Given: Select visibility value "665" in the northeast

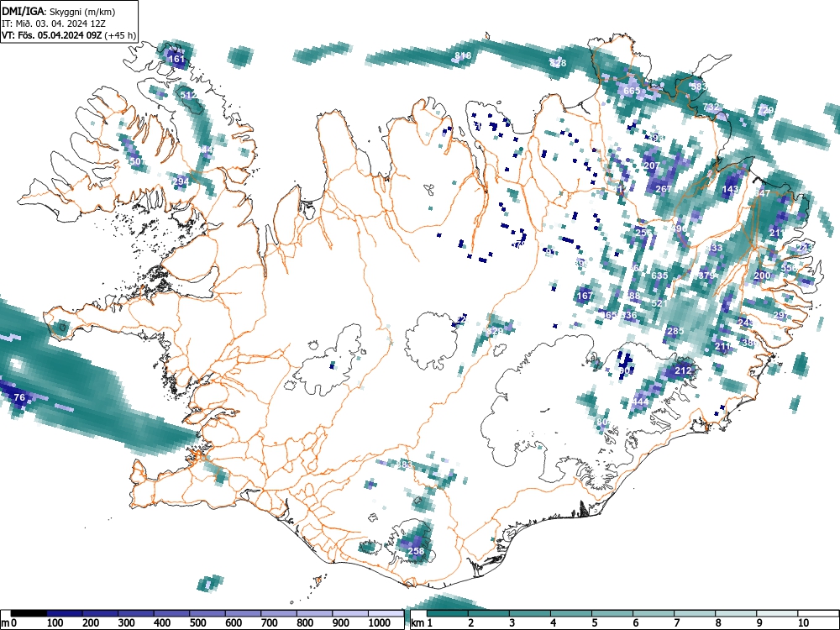Looking at the screenshot, I should point(633,91).
